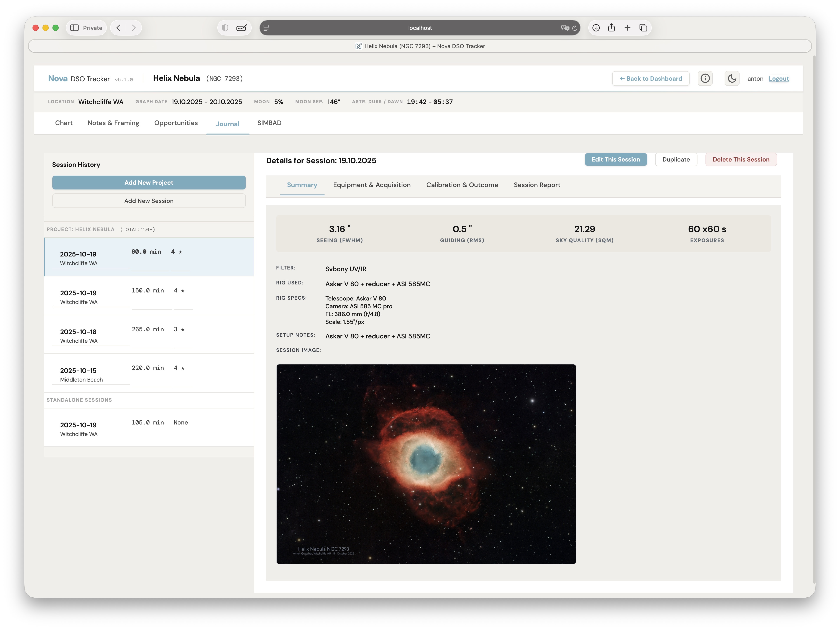Click the info circle icon
840x630 pixels.
point(705,78)
